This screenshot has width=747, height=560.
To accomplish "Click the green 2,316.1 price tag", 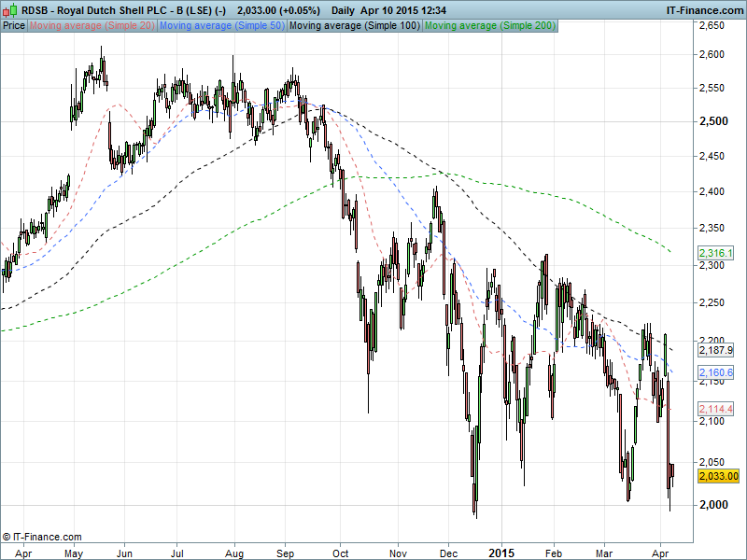I will (x=716, y=254).
